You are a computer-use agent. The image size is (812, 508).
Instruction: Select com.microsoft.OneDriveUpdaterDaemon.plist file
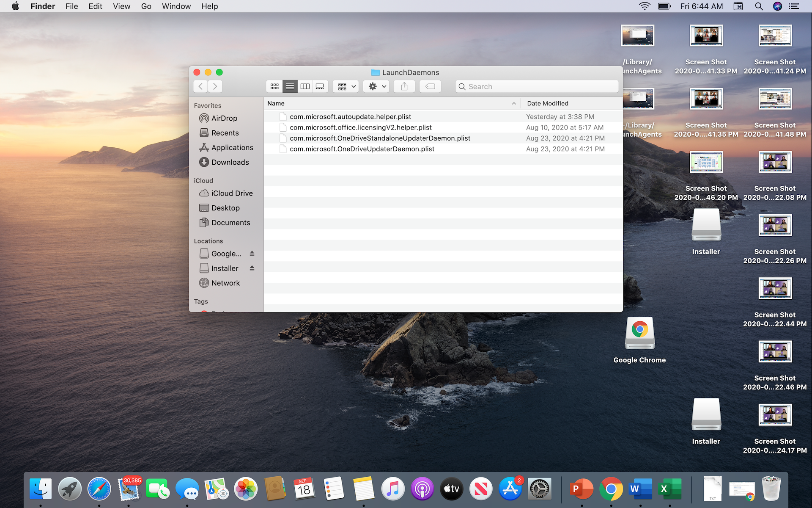point(362,149)
